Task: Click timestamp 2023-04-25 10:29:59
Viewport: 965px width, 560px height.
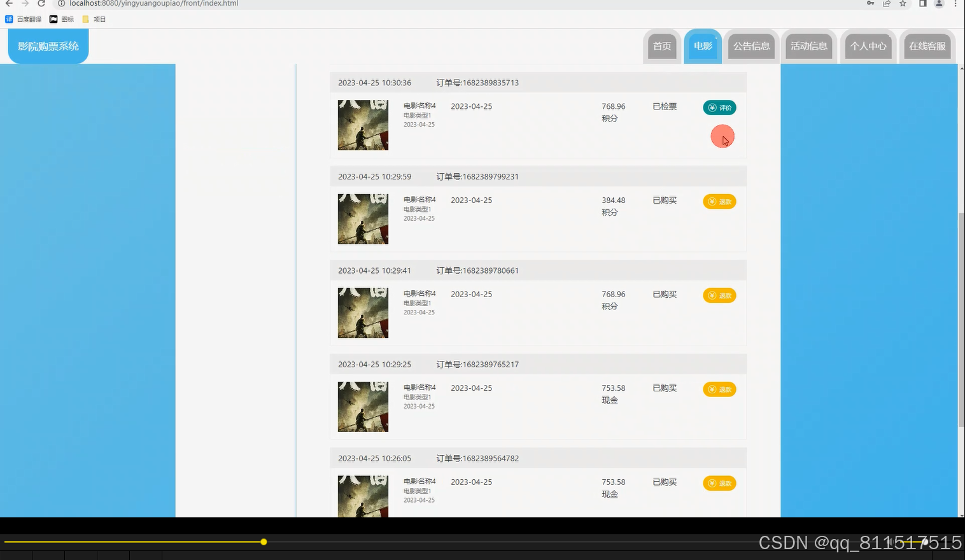Action: coord(374,177)
